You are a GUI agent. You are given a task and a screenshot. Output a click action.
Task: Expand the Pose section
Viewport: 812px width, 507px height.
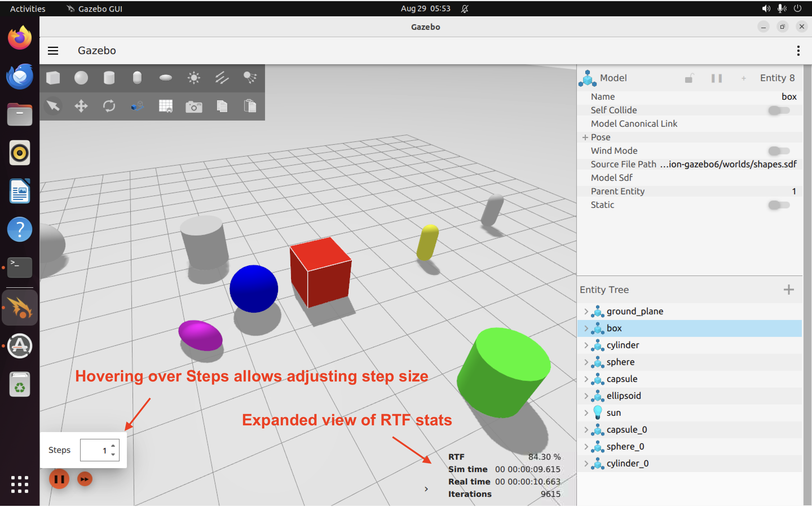click(585, 137)
